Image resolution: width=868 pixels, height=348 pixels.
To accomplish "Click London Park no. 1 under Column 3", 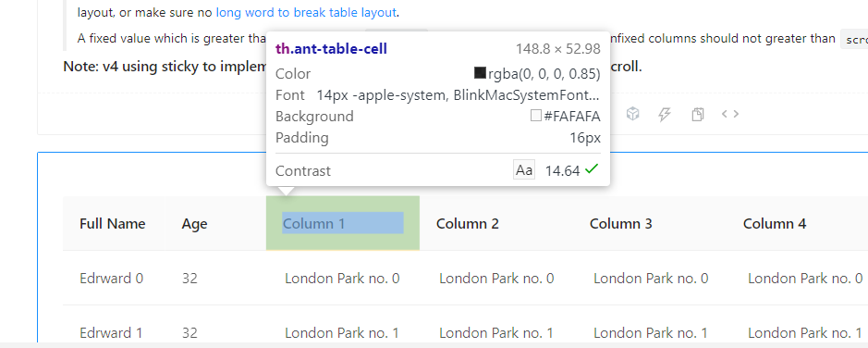I will (x=651, y=333).
